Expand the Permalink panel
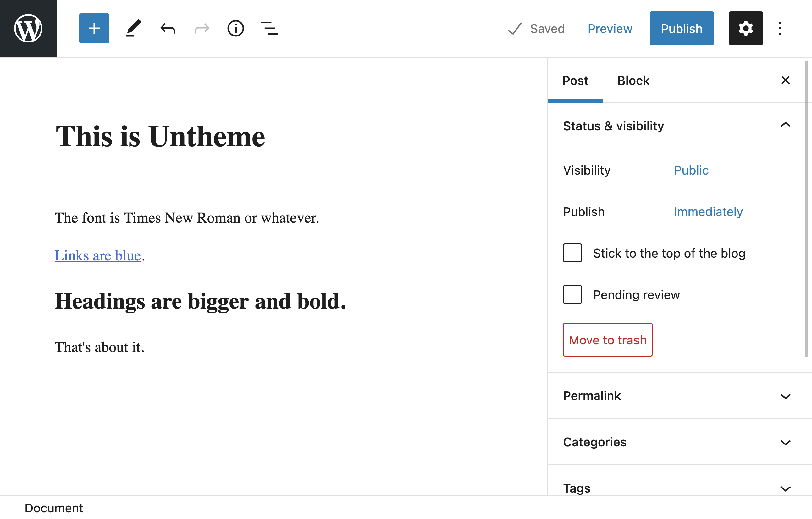Image resolution: width=812 pixels, height=519 pixels. pos(785,396)
